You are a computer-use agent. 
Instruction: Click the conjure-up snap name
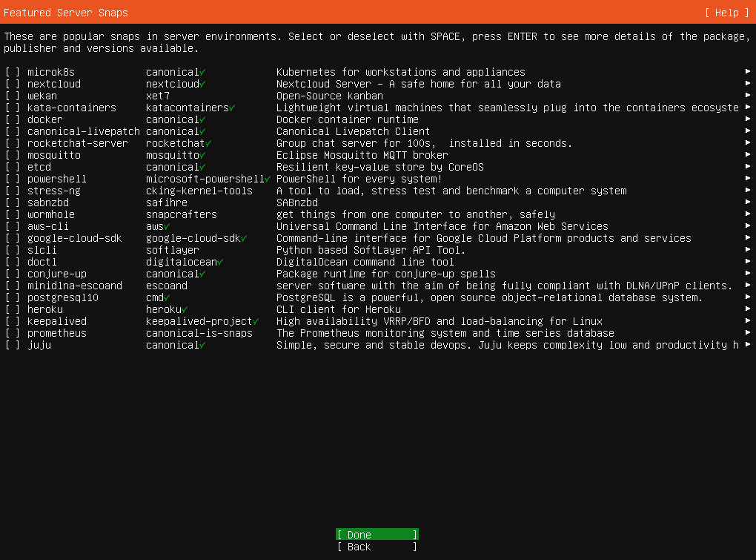coord(57,274)
